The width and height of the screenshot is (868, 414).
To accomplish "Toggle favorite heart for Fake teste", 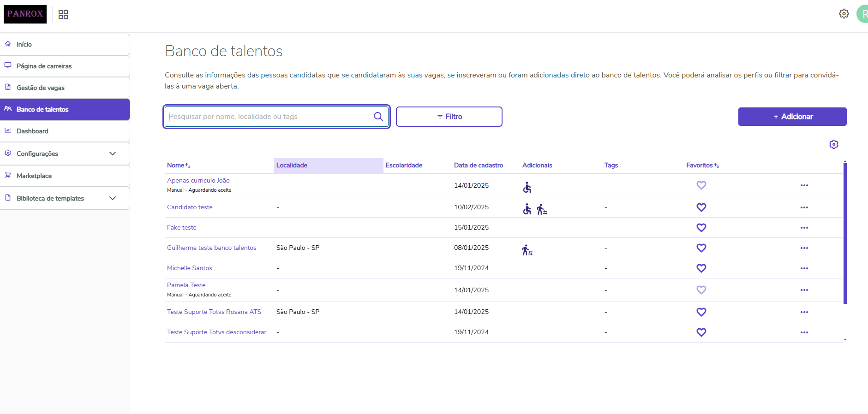I will point(701,228).
